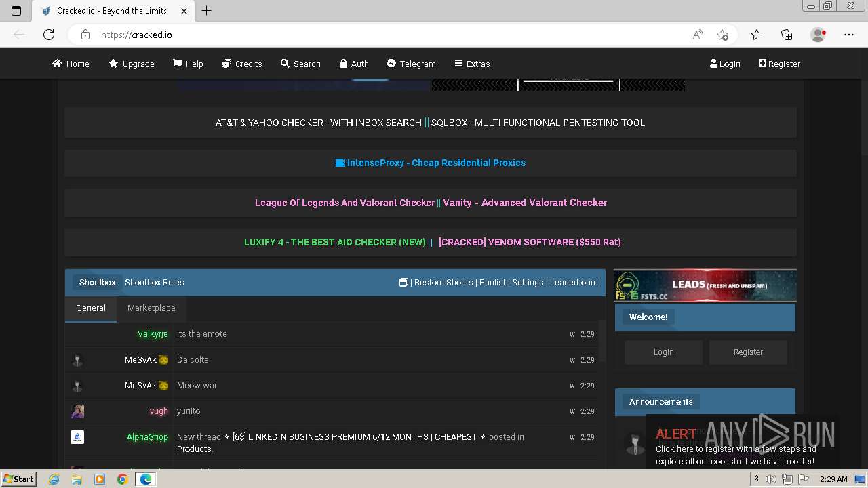Launch Internet Explorer from the taskbar
868x488 pixels.
(x=54, y=479)
